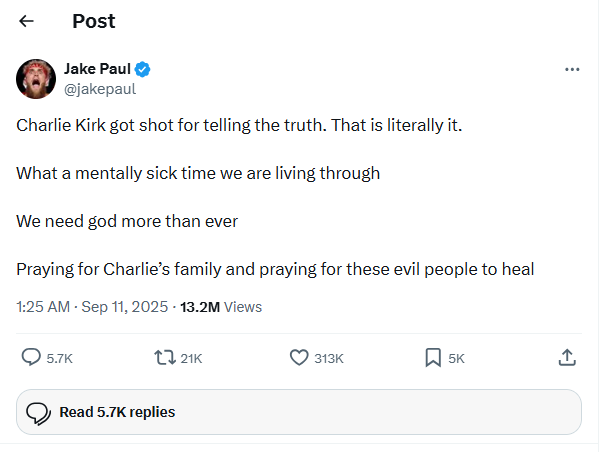Click the 5.7K reply count
This screenshot has width=602, height=452.
pyautogui.click(x=60, y=358)
